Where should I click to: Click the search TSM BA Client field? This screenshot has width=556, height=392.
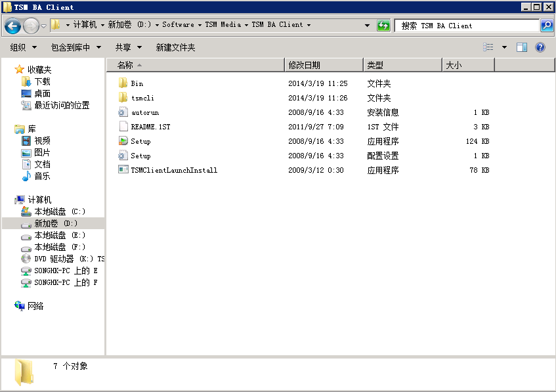click(466, 26)
